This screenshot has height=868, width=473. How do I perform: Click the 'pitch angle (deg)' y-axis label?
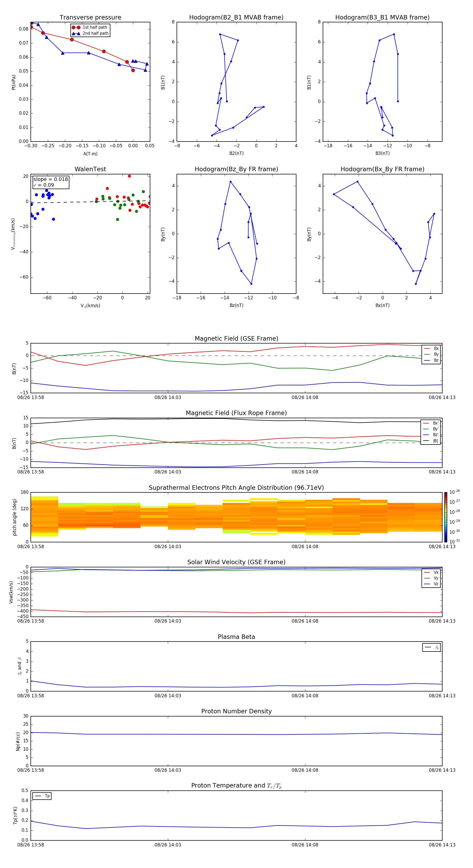tap(14, 517)
